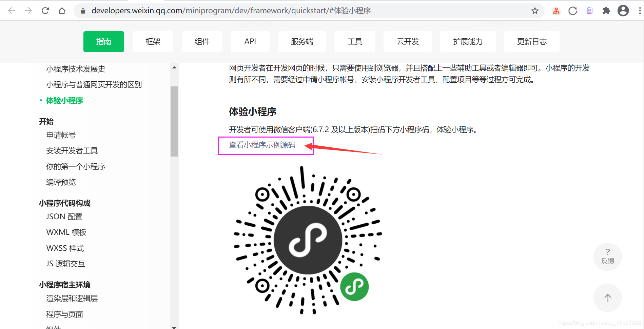This screenshot has width=644, height=329.
Task: Open the JSON 配置 sidebar entry
Action: click(64, 217)
